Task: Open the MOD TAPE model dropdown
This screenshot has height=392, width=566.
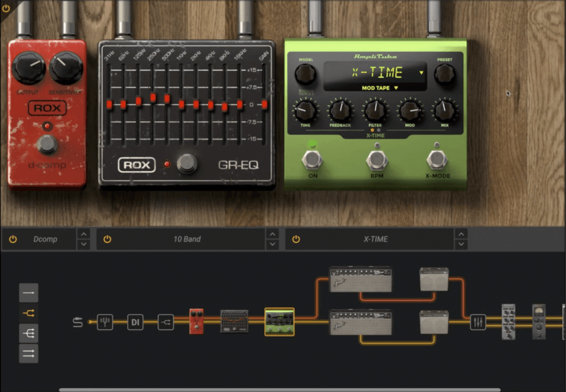Action: [x=380, y=88]
